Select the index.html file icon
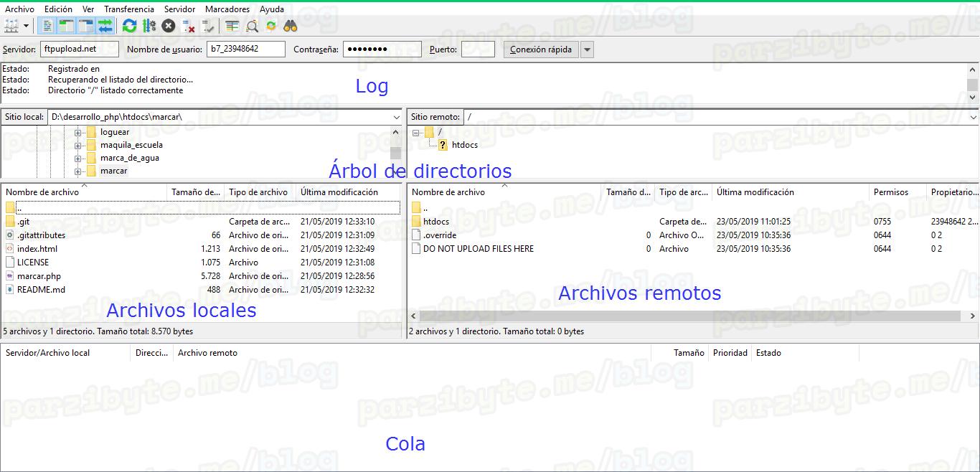Viewport: 980px width, 472px height. click(x=10, y=249)
